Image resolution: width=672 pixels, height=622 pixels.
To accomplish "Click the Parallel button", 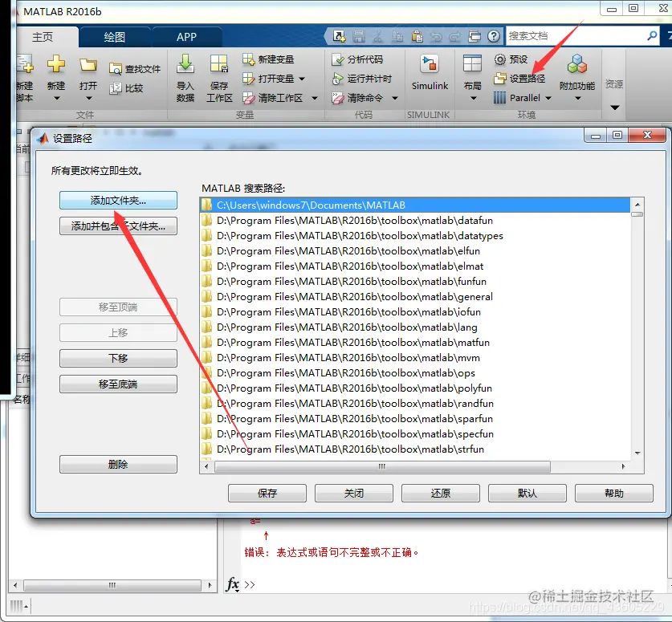I will (x=517, y=98).
